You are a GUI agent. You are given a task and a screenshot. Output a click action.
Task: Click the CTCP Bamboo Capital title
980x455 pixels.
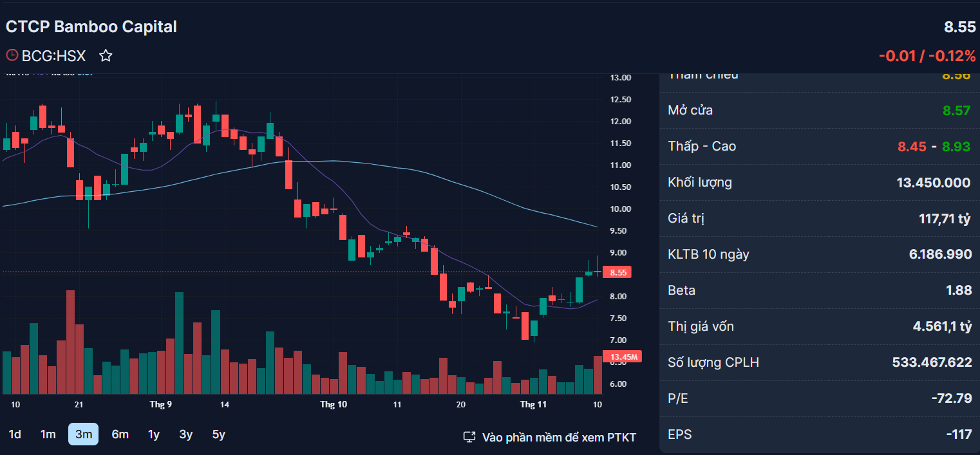point(91,26)
